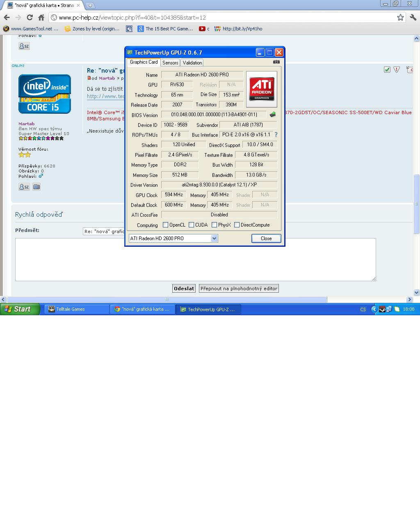Click Martab's gallery icon next to message
The width and height of the screenshot is (420, 532).
37,187
